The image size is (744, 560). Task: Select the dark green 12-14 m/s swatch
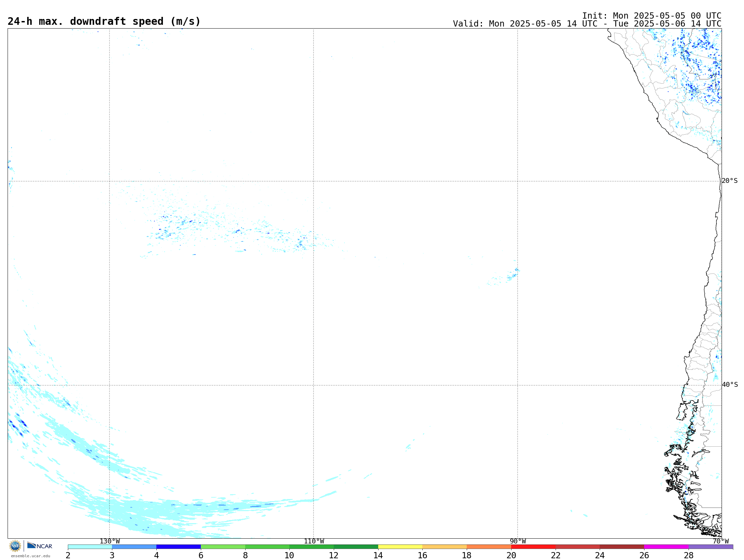point(356,547)
